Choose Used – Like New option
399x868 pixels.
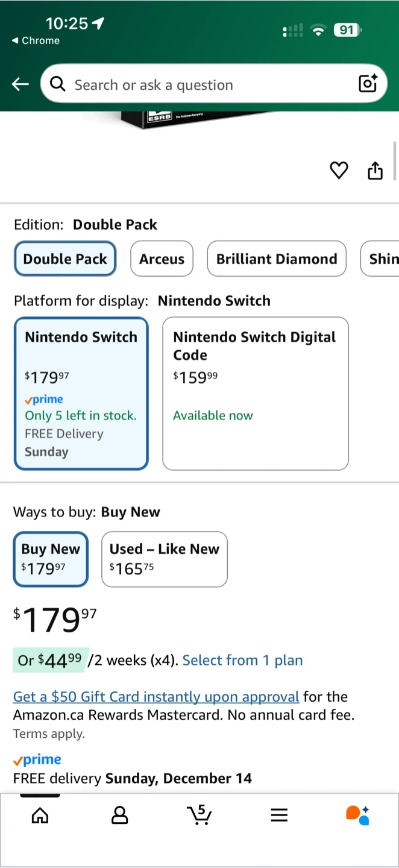coord(164,559)
